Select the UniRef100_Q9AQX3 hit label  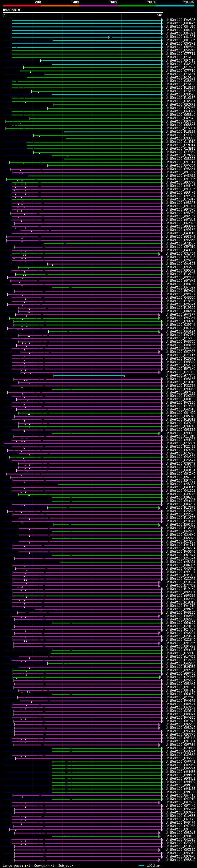(180, 389)
